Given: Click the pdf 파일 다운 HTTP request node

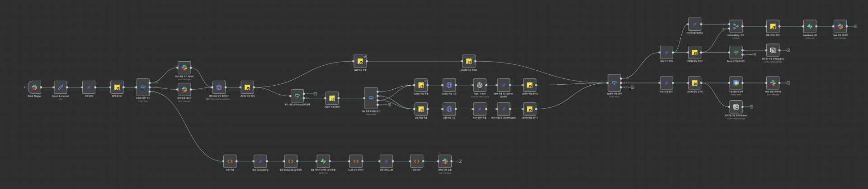Looking at the screenshot, I should point(449,109).
